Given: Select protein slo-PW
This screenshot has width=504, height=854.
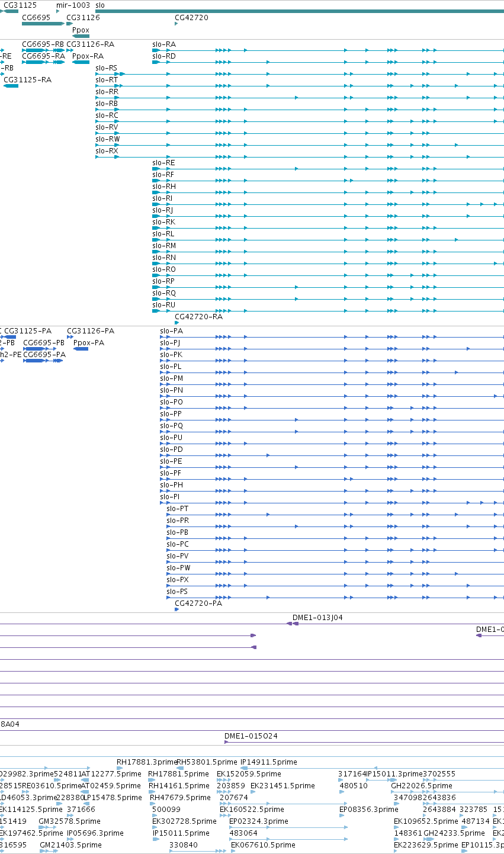Looking at the screenshot, I should [x=178, y=568].
